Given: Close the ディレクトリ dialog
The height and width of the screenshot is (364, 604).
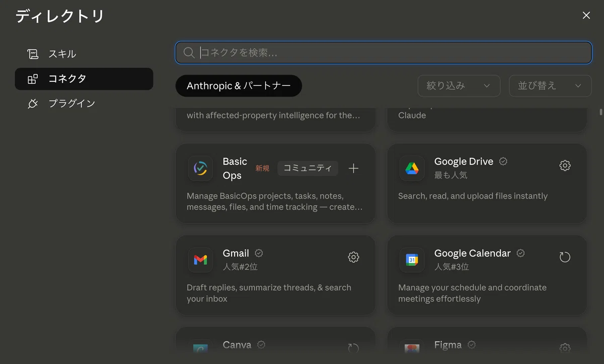Looking at the screenshot, I should click(586, 16).
